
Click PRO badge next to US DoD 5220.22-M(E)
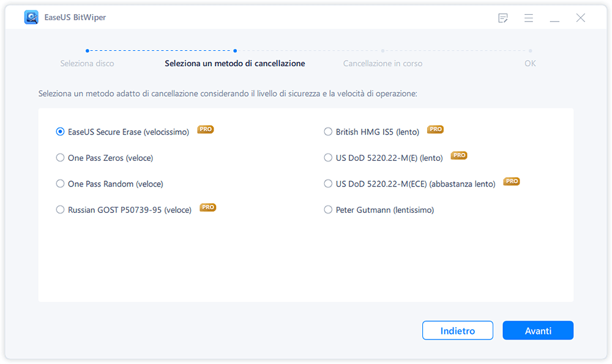(459, 155)
